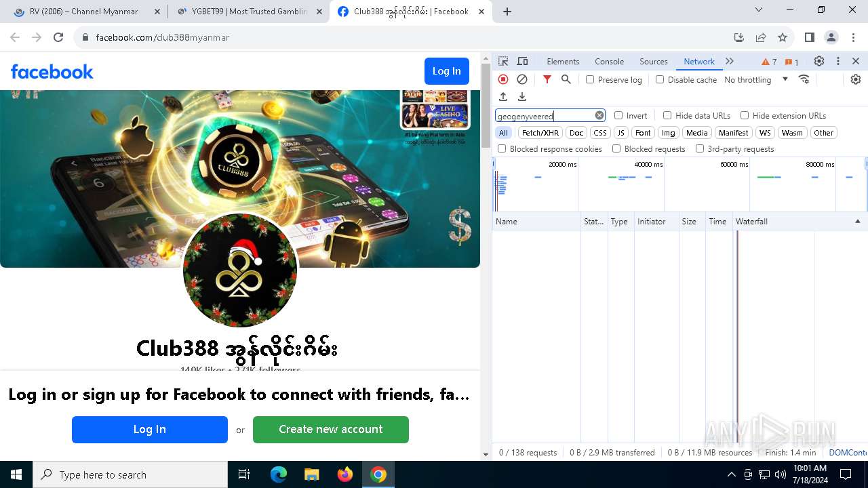Show the 7 warnings indicator
Viewport: 868px width, 488px height.
769,62
